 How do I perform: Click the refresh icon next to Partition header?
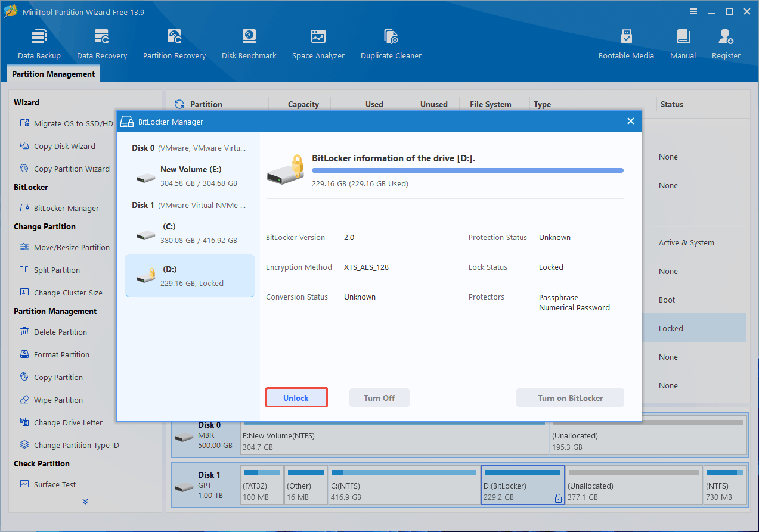click(179, 104)
